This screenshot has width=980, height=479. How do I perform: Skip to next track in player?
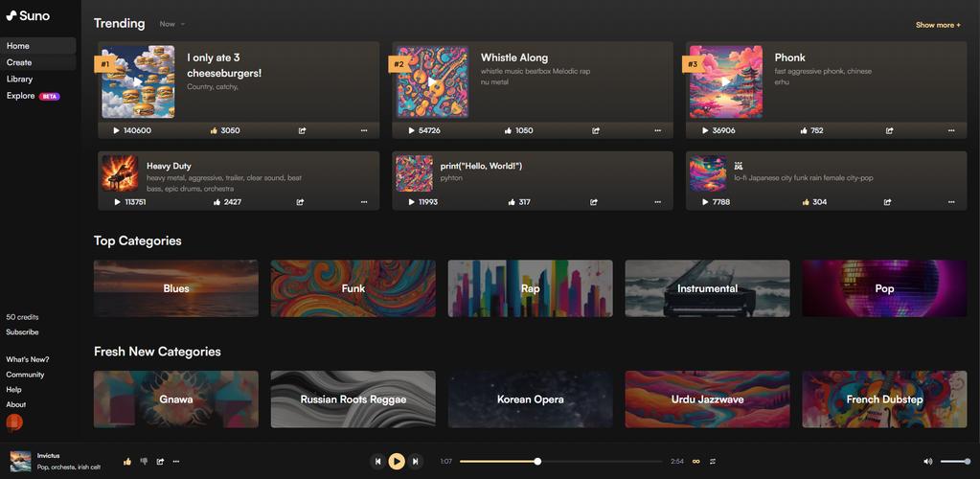(416, 462)
